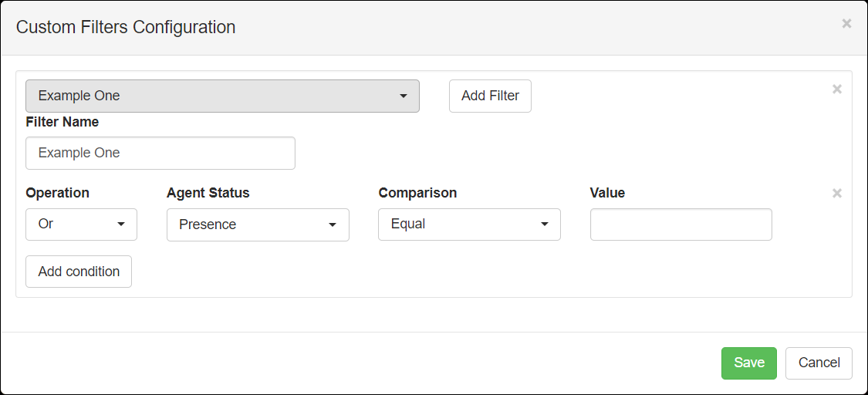
Task: Click the Filter Name label
Action: 62,122
